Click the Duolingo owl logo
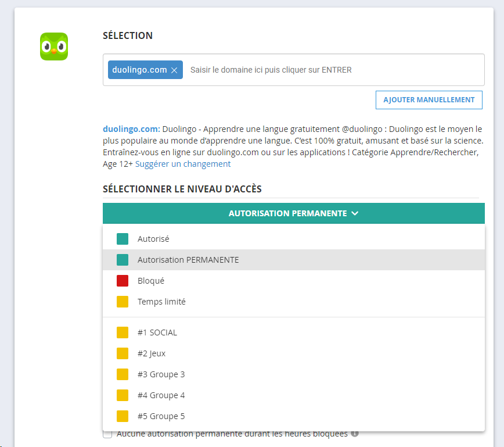Screen dimensions: 504x447 (x=53, y=47)
